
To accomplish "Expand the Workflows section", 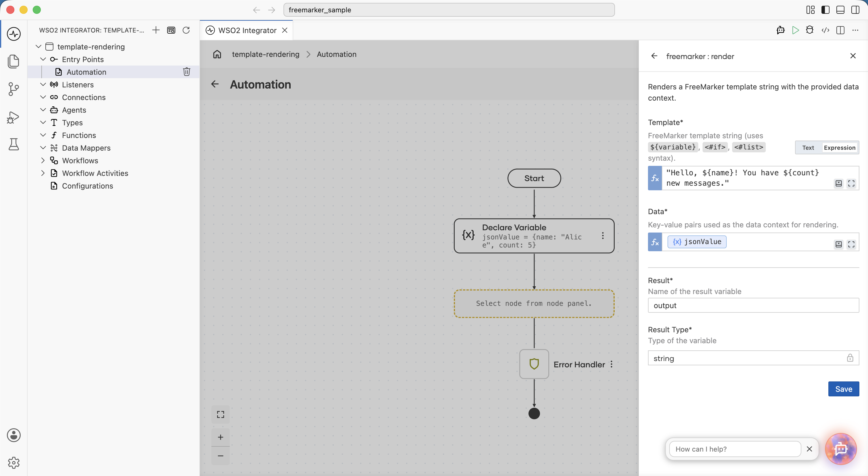I will point(43,160).
